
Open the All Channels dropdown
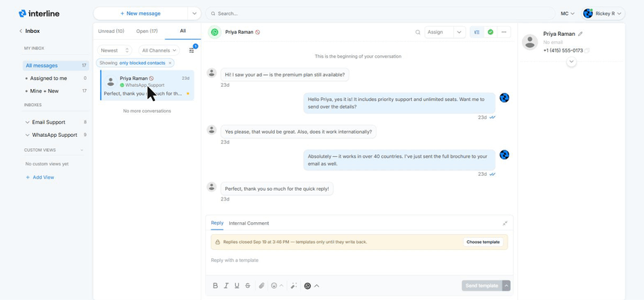coord(159,50)
